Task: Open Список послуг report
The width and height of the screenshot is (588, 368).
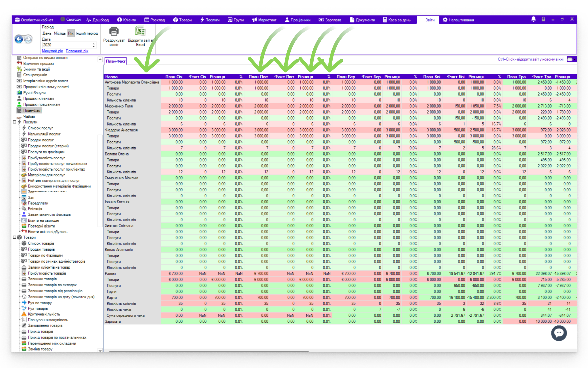Action: (x=40, y=128)
